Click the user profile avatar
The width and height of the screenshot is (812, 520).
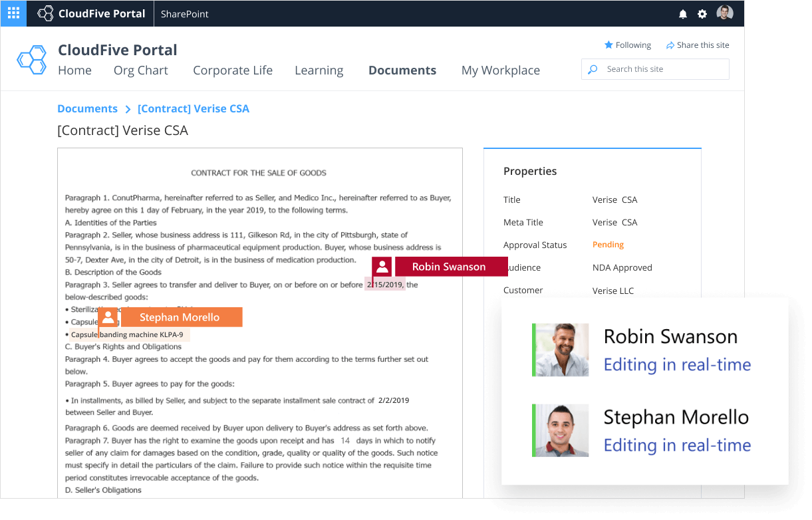point(725,13)
